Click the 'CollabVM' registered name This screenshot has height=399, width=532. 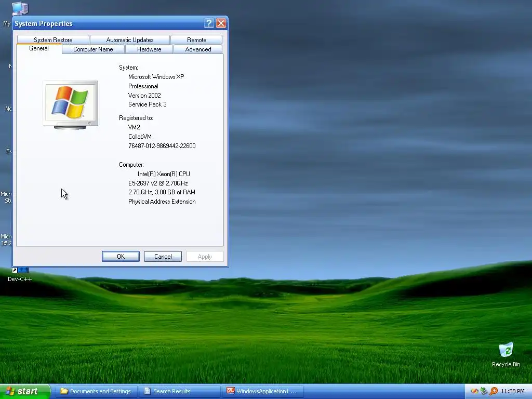[140, 137]
